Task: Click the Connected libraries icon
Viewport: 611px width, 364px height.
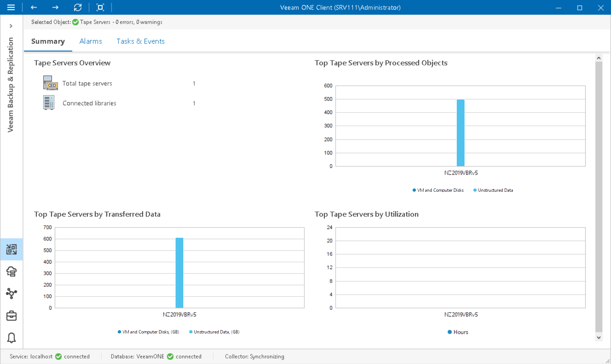Action: (x=49, y=103)
